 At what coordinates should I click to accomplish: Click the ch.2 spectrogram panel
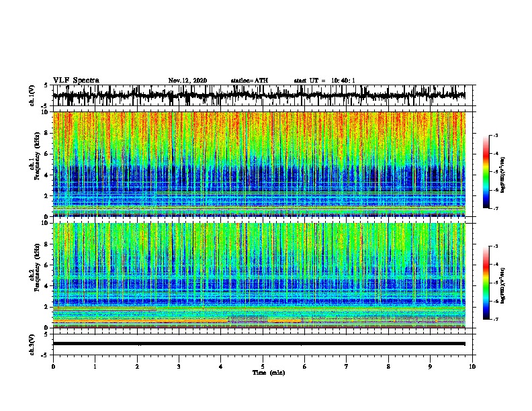[259, 275]
